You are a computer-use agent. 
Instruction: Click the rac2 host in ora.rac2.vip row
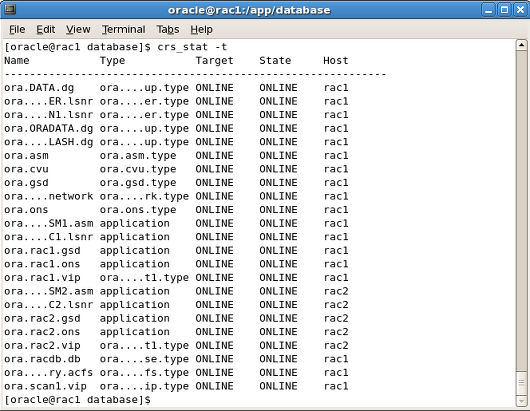[x=336, y=345]
